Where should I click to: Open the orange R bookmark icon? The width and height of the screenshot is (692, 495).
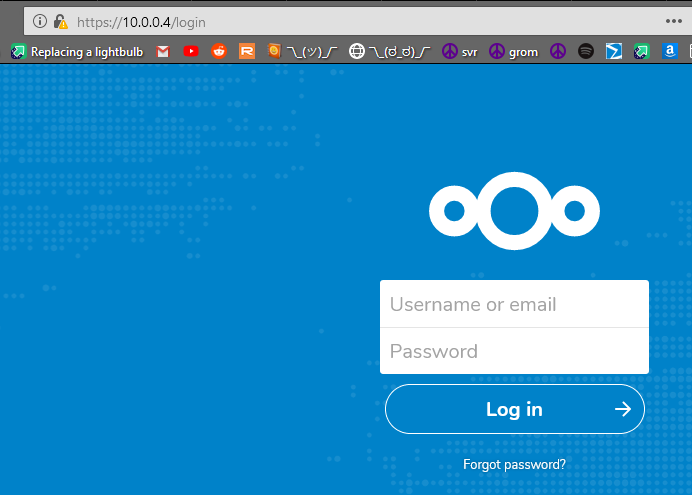pos(247,52)
